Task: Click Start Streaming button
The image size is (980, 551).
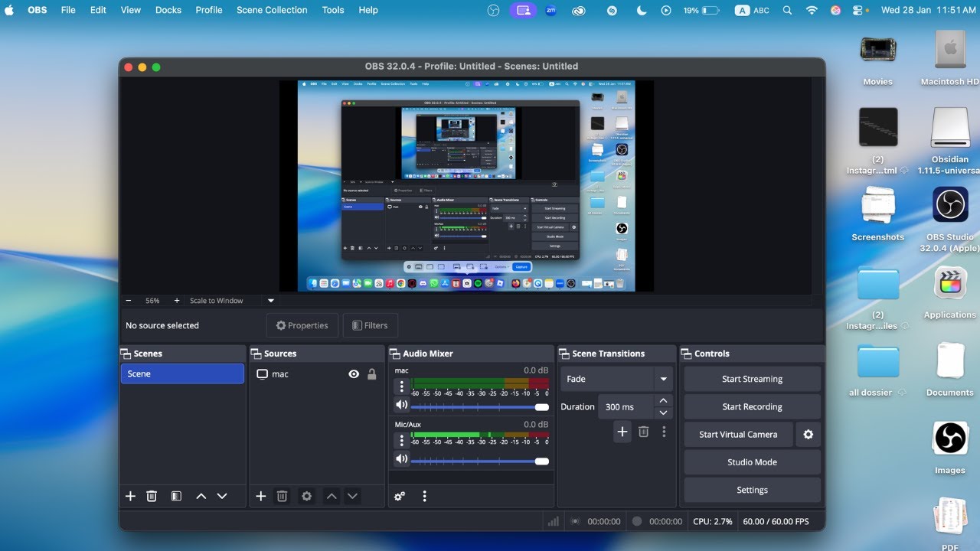Action: pos(752,379)
